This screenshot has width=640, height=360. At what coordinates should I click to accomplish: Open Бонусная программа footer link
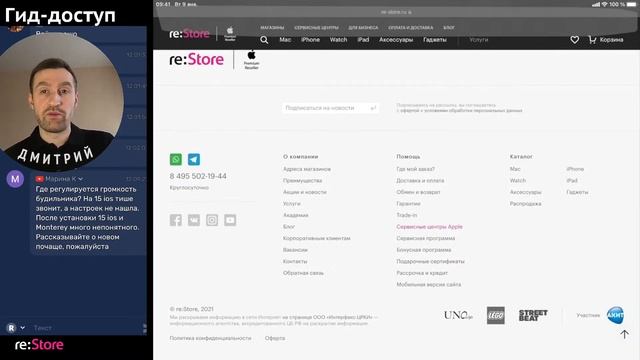click(x=424, y=250)
